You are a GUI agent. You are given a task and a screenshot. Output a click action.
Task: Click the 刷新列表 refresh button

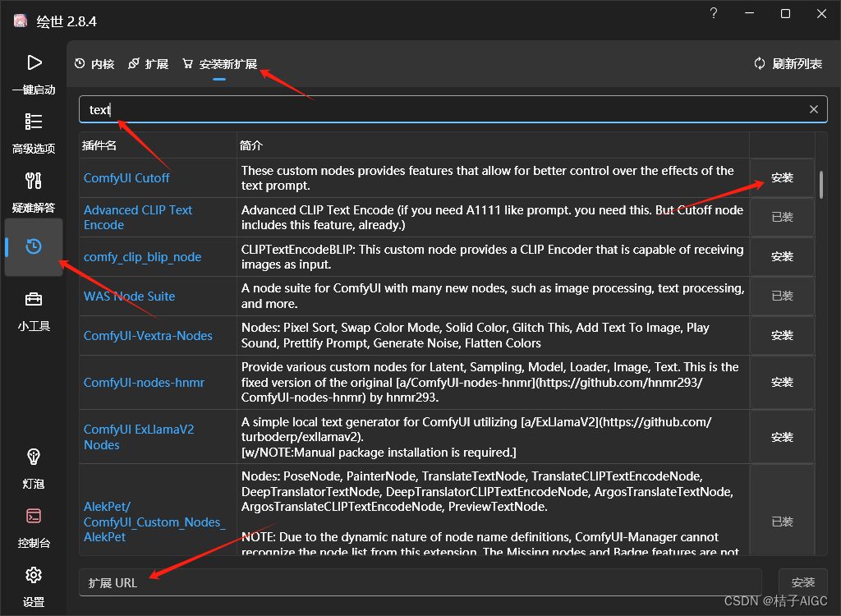[x=788, y=64]
